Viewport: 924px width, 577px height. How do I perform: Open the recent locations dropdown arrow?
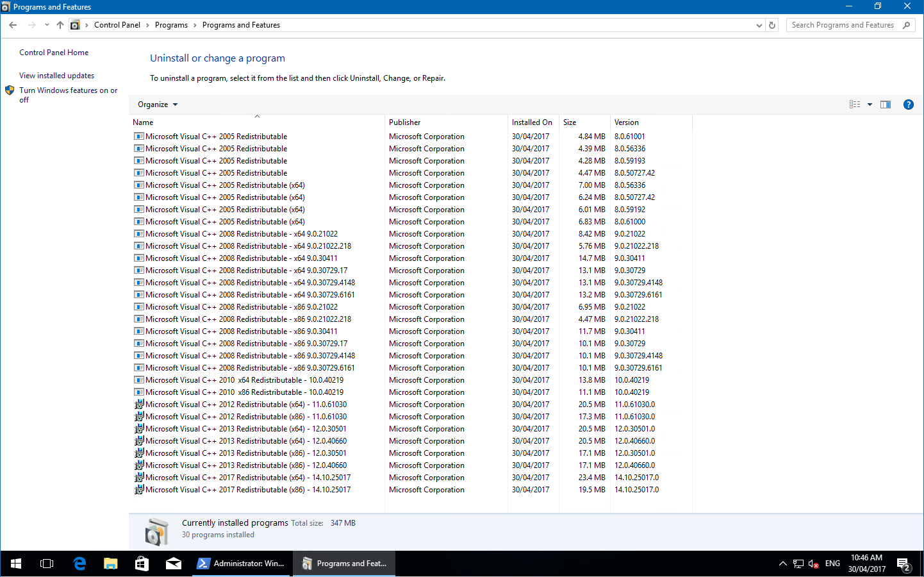(x=47, y=25)
